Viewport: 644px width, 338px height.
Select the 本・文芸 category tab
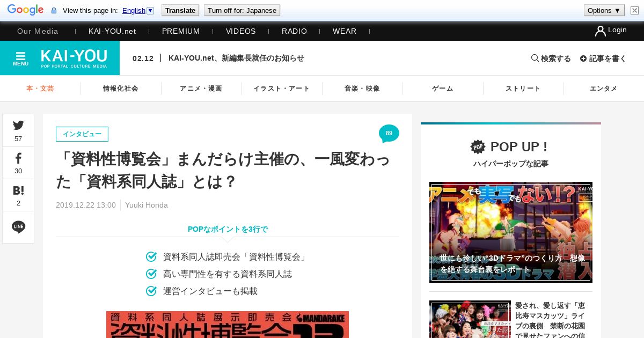pos(40,89)
